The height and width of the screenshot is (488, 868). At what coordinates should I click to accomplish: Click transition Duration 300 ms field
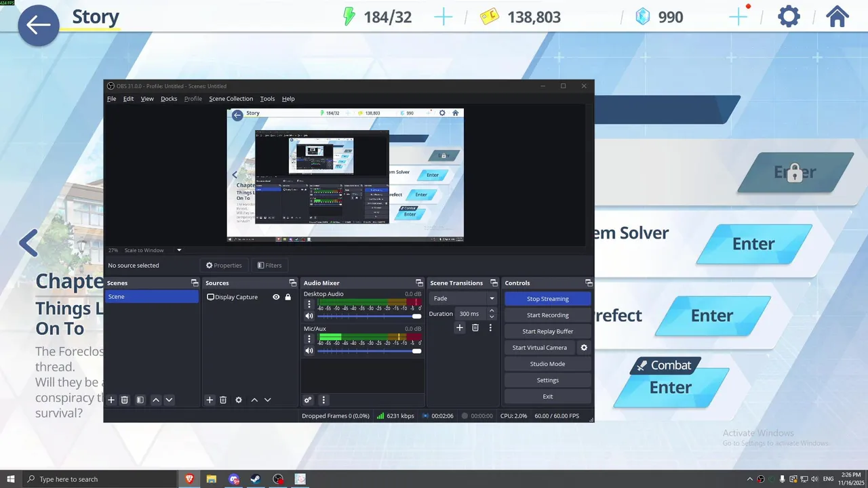tap(469, 314)
